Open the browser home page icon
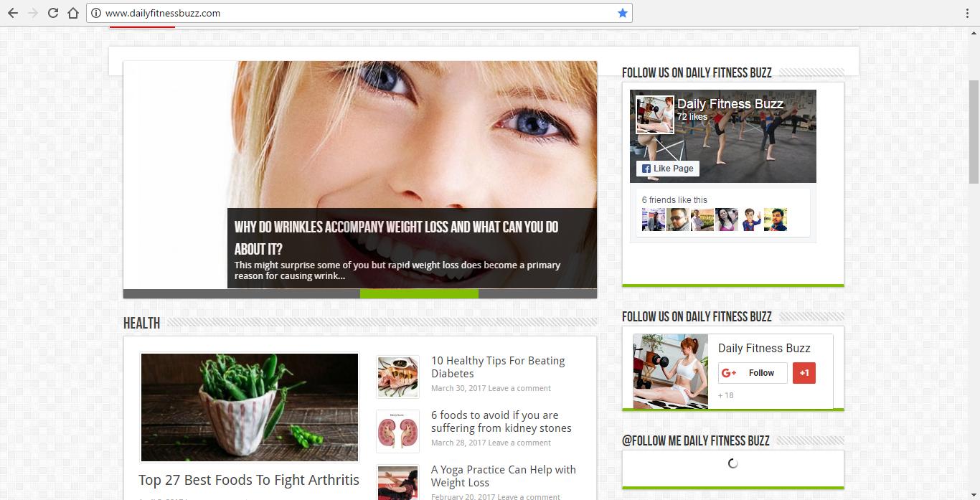The width and height of the screenshot is (980, 500). [x=72, y=12]
